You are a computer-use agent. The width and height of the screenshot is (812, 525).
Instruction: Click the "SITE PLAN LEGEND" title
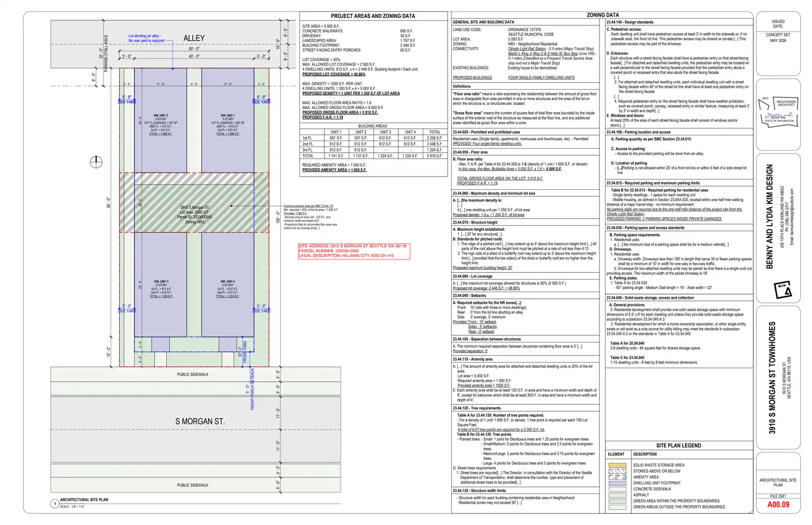679,445
